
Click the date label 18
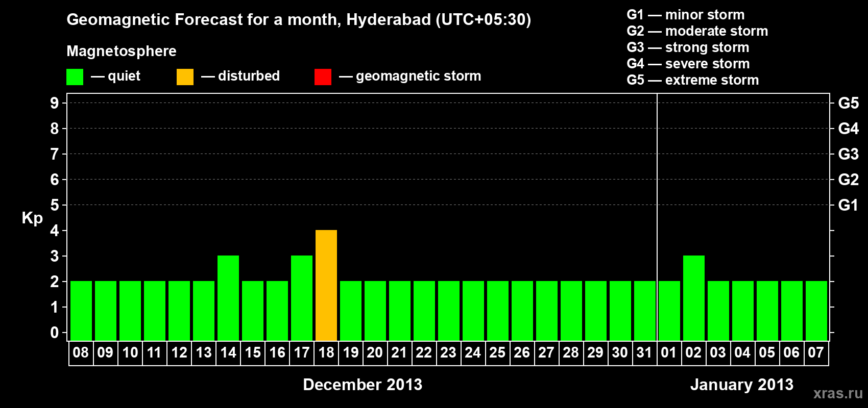(326, 353)
